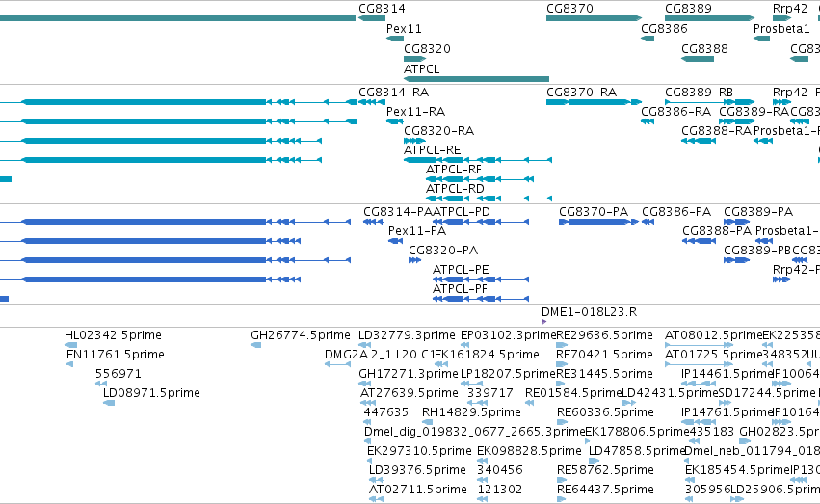Open the CG8370-PA protein label

click(x=594, y=212)
